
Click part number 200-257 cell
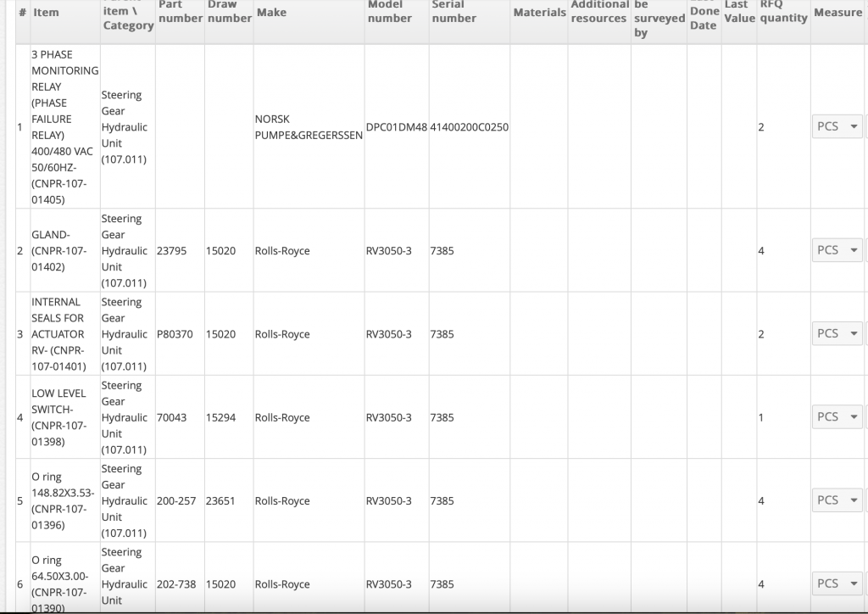[x=176, y=501]
